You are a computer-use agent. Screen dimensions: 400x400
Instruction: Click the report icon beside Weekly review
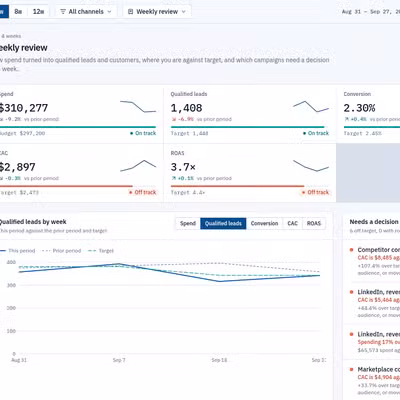point(131,12)
